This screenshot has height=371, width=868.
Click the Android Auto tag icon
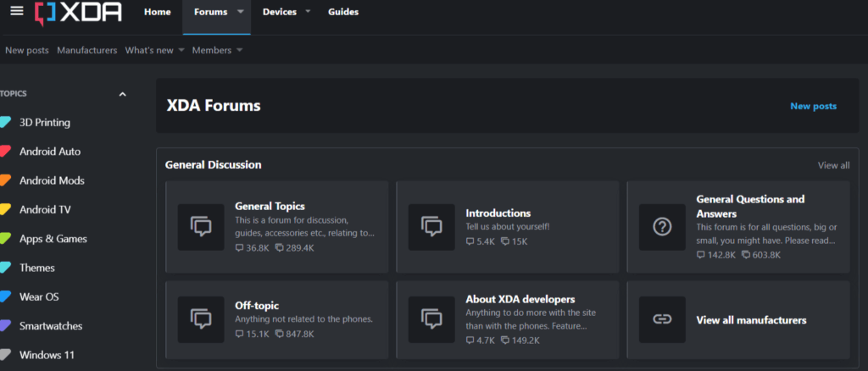(x=5, y=152)
